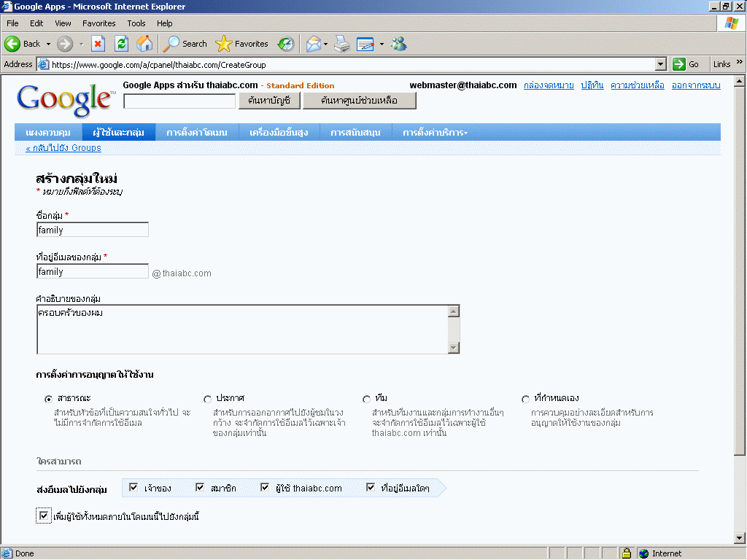
Task: Open the Messenger people icon
Action: 398,44
